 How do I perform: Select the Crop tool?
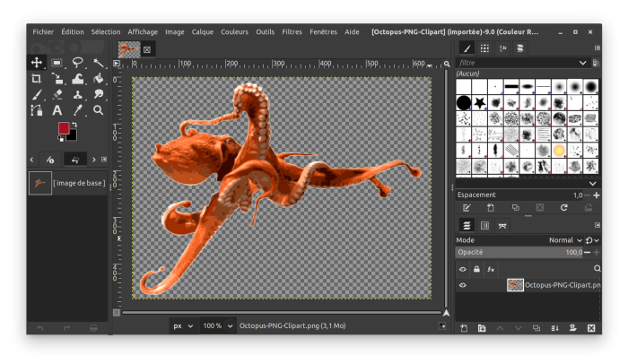(x=37, y=79)
